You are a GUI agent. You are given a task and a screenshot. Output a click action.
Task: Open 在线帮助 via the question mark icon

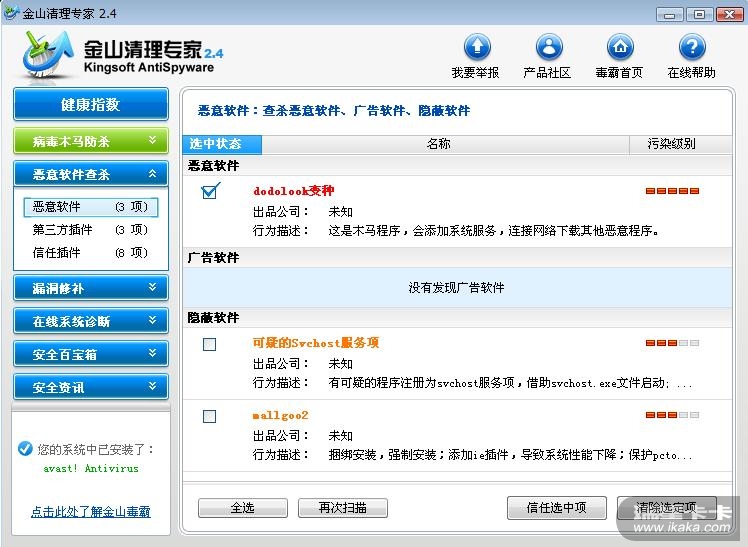[x=692, y=47]
